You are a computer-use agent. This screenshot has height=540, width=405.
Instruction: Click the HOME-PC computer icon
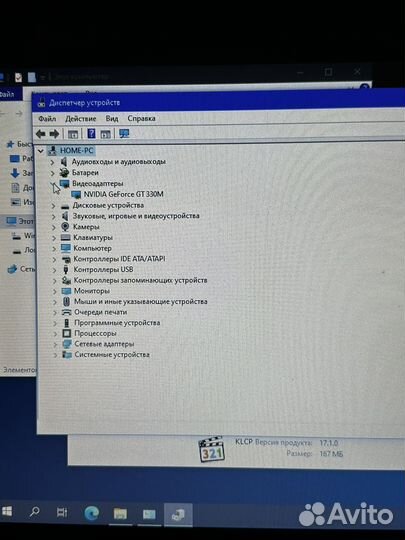point(52,150)
